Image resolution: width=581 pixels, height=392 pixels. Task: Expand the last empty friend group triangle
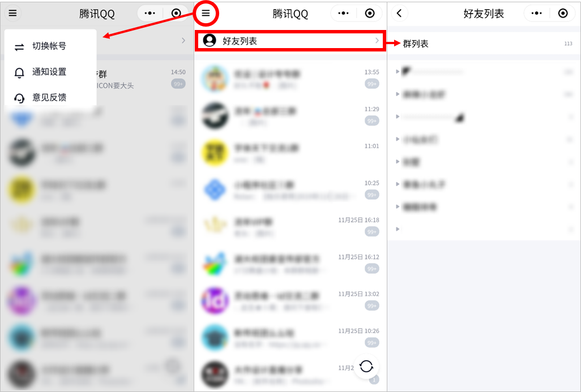[398, 229]
